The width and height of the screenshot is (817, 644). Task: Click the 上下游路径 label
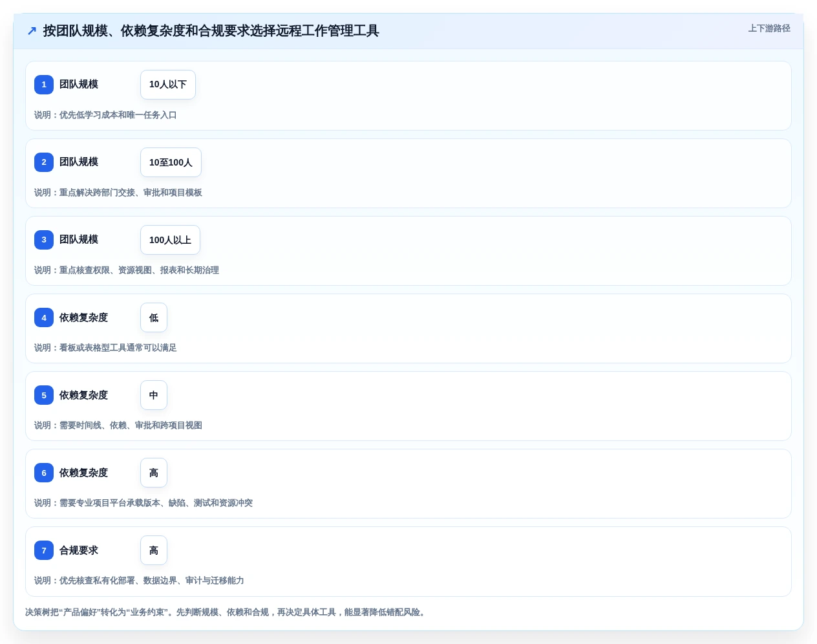click(x=769, y=28)
